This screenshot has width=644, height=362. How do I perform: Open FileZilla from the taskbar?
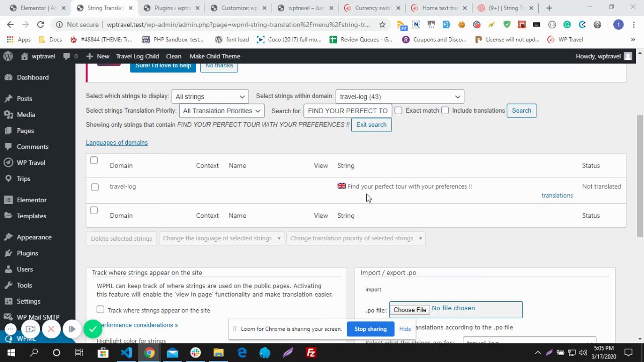pyautogui.click(x=311, y=353)
